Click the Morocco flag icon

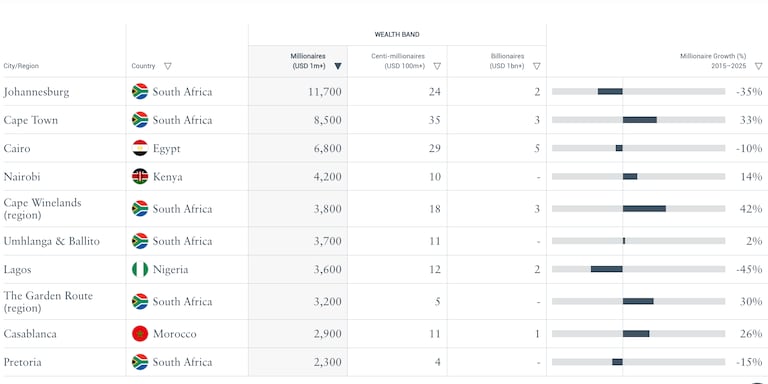pos(140,334)
